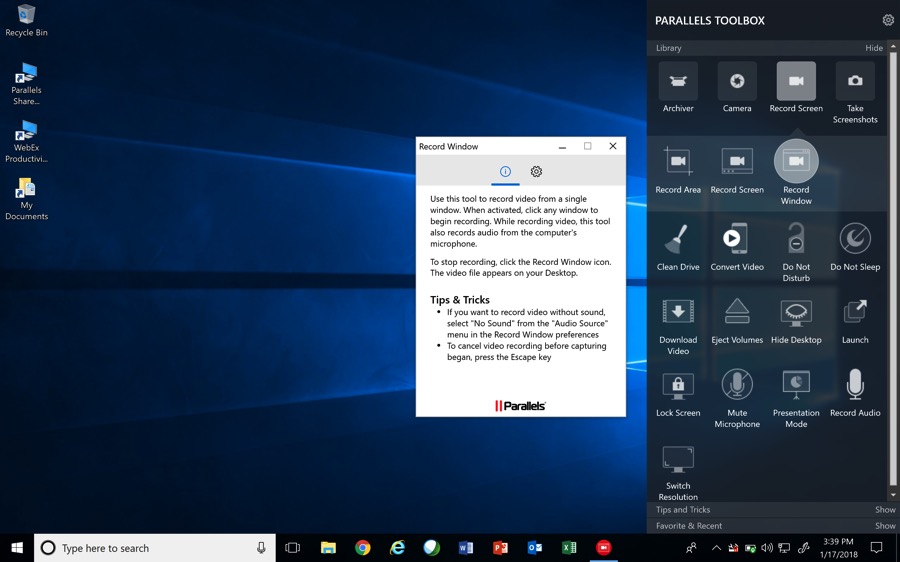Open the Convert Video tool

click(737, 238)
